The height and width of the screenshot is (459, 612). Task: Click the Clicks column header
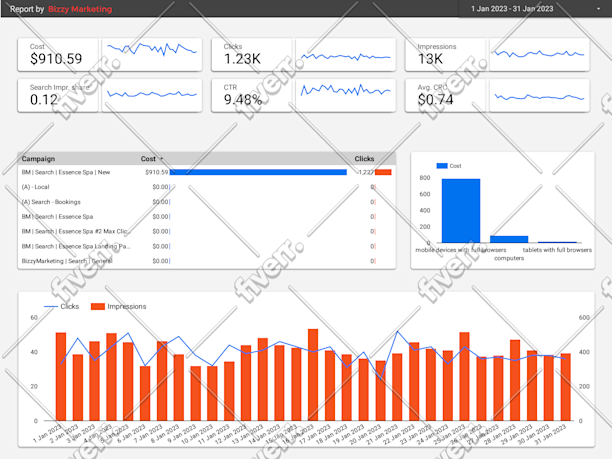tap(364, 159)
